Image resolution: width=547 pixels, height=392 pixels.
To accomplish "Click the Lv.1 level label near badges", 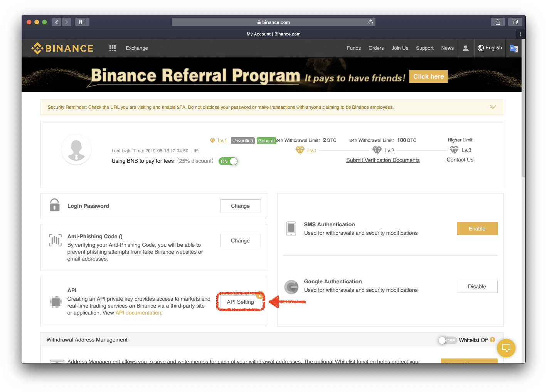I will pyautogui.click(x=222, y=140).
